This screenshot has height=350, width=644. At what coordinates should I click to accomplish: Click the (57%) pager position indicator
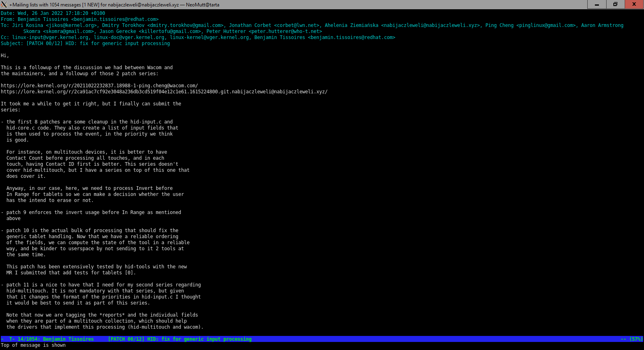(x=636, y=339)
